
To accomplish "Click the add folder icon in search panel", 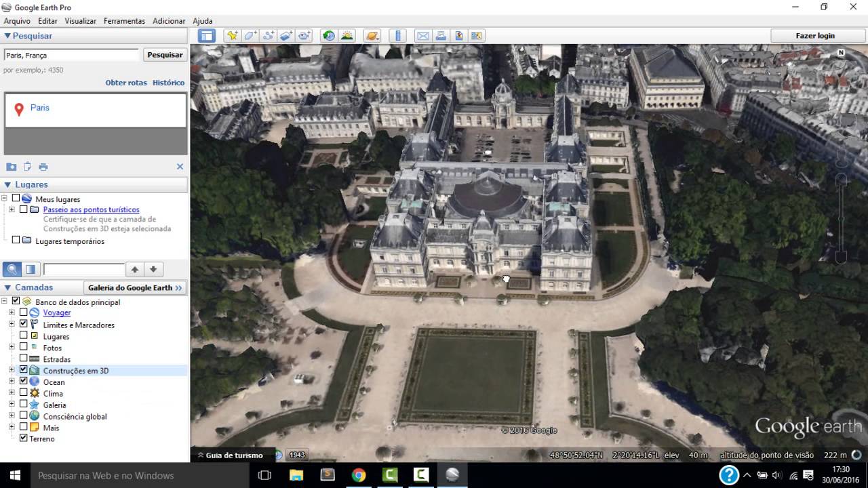I will coord(12,167).
